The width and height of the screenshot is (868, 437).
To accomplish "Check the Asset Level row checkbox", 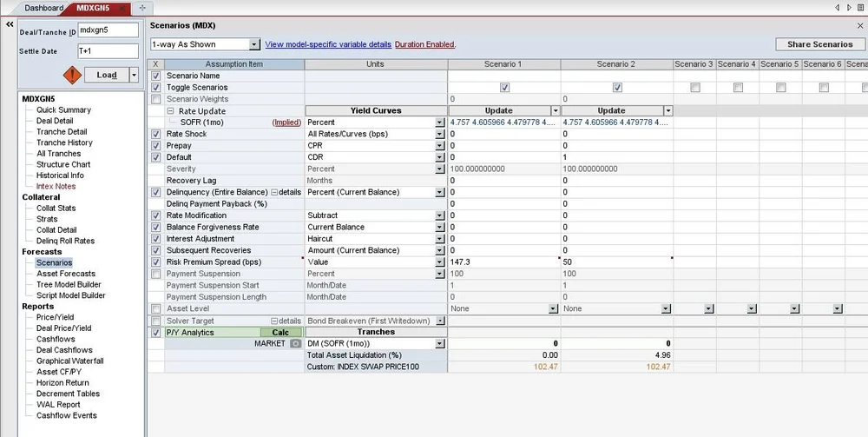I will [156, 308].
